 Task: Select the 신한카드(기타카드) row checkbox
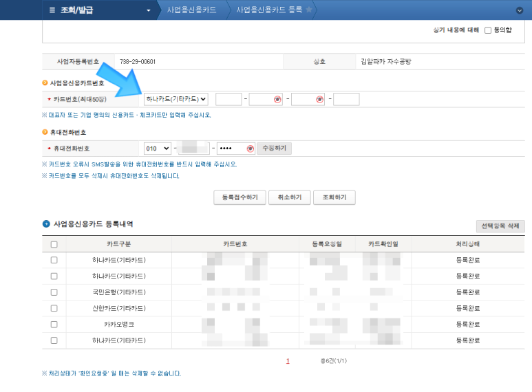(54, 308)
